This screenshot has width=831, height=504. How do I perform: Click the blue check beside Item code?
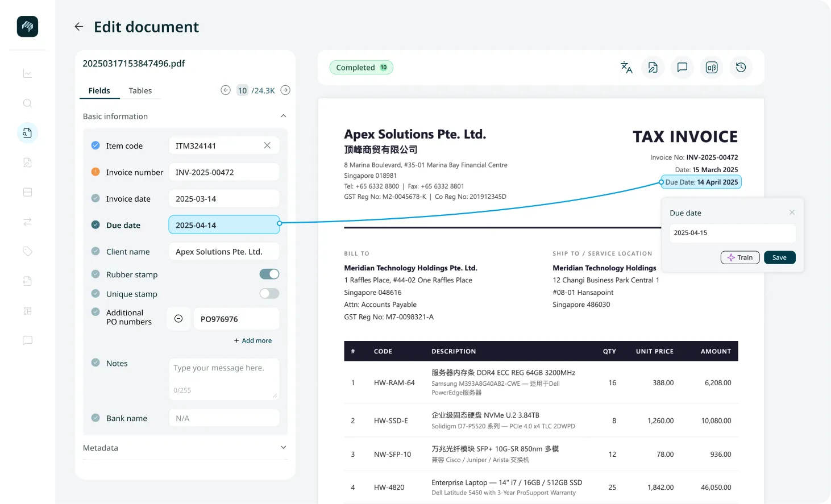coord(95,145)
